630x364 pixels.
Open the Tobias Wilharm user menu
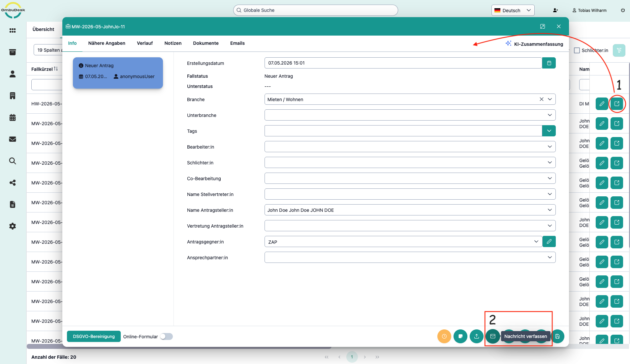[x=589, y=10]
